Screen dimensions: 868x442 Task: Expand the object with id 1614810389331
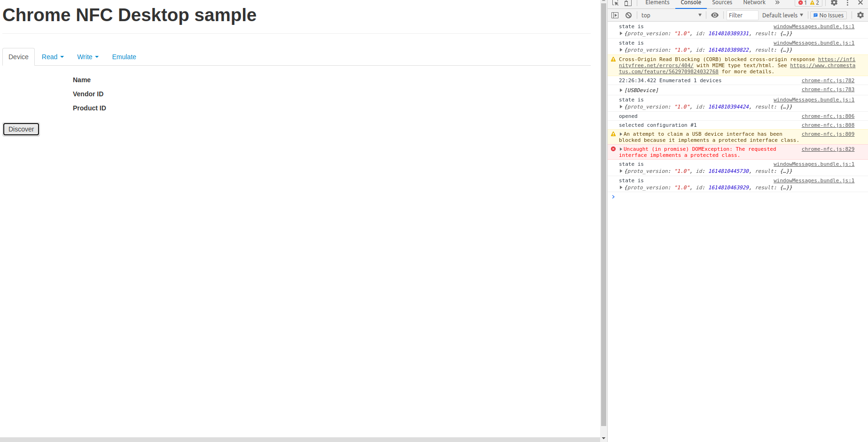(621, 34)
